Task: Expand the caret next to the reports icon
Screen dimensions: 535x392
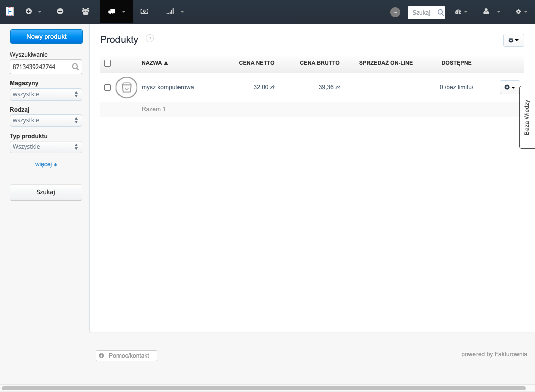Action: coord(182,12)
